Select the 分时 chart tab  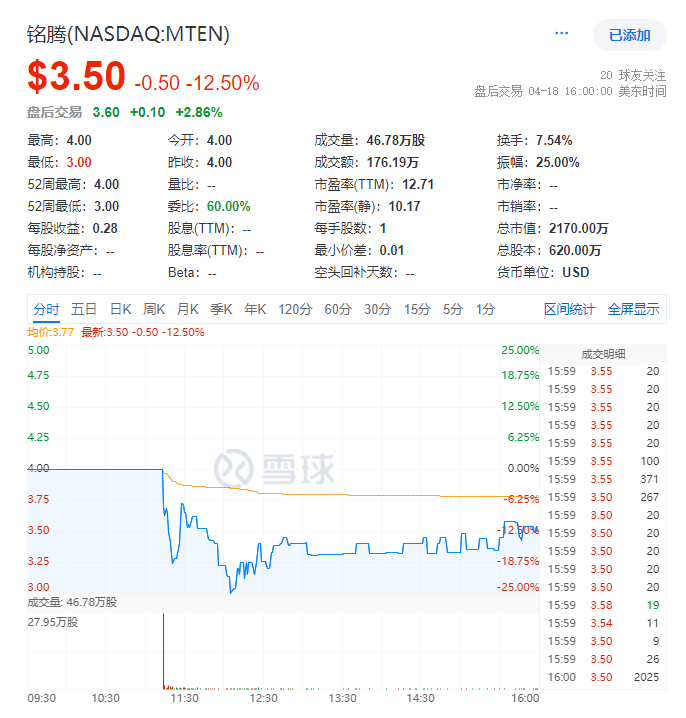tap(46, 310)
